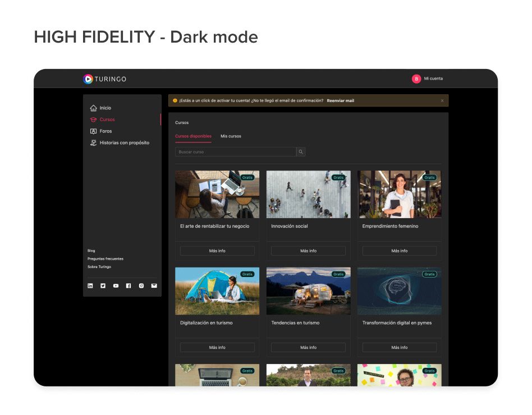Open the Instagram social icon
Viewport: 532px width, 415px height.
pos(141,286)
